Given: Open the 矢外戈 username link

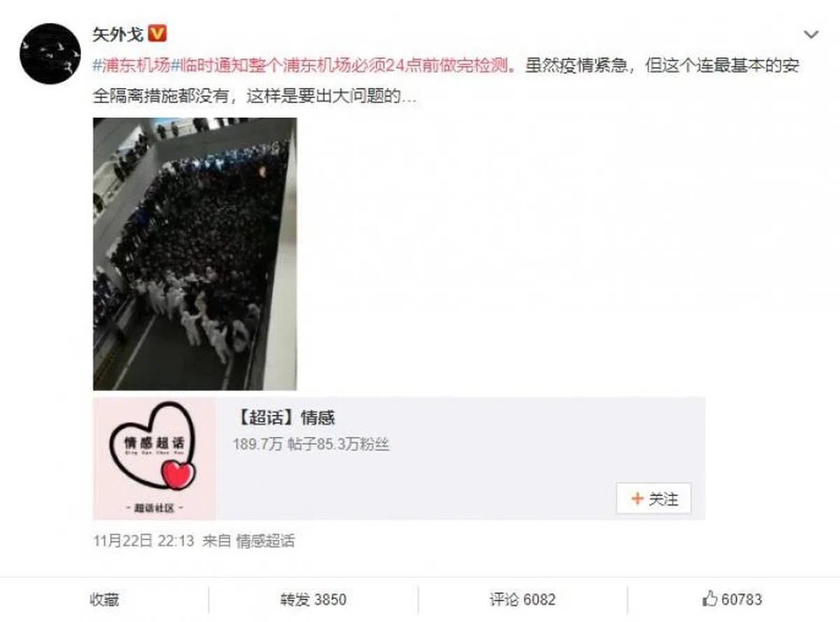Looking at the screenshot, I should point(118,34).
